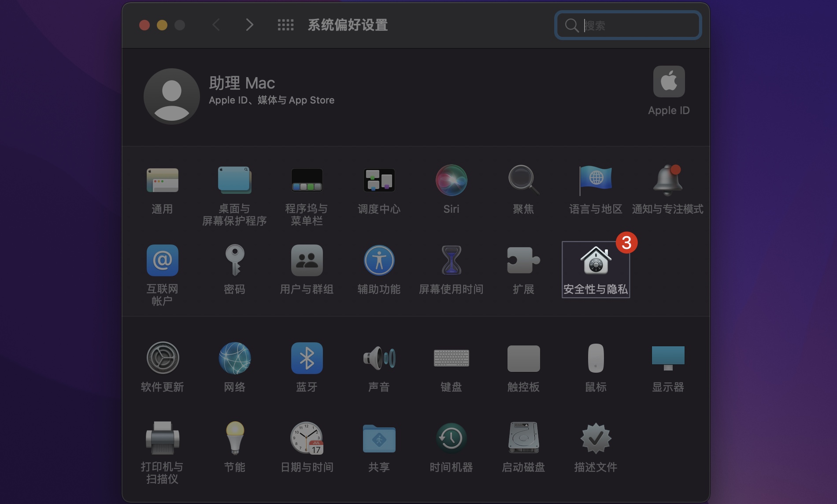Go back with the left chevron

216,25
